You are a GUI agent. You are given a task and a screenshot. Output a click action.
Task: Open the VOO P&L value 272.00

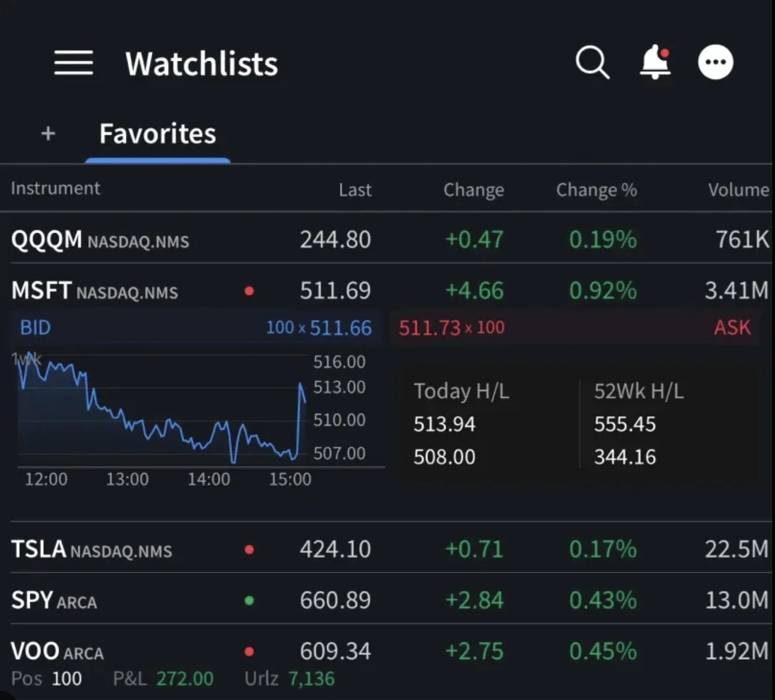(x=185, y=678)
